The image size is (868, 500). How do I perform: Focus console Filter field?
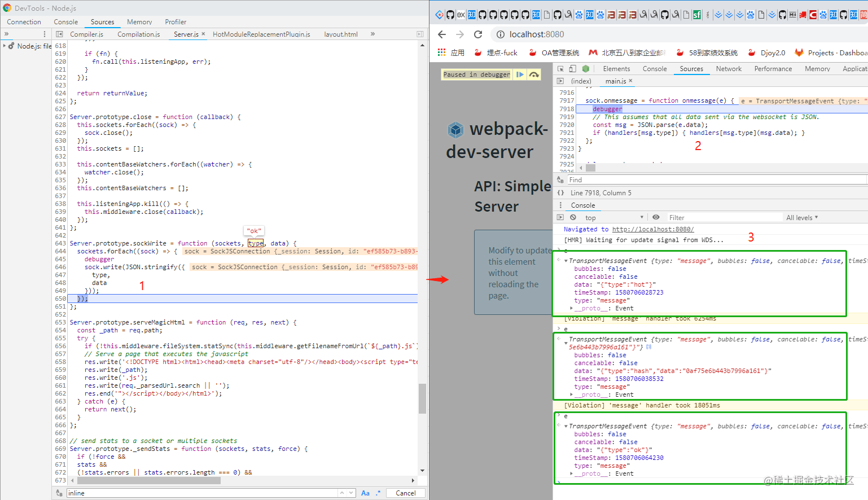(724, 218)
